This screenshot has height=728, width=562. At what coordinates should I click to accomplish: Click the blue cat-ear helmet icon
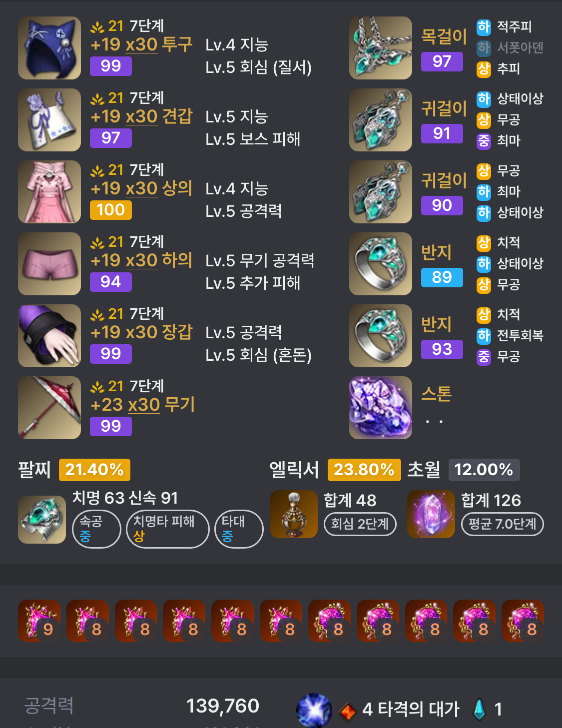[49, 48]
